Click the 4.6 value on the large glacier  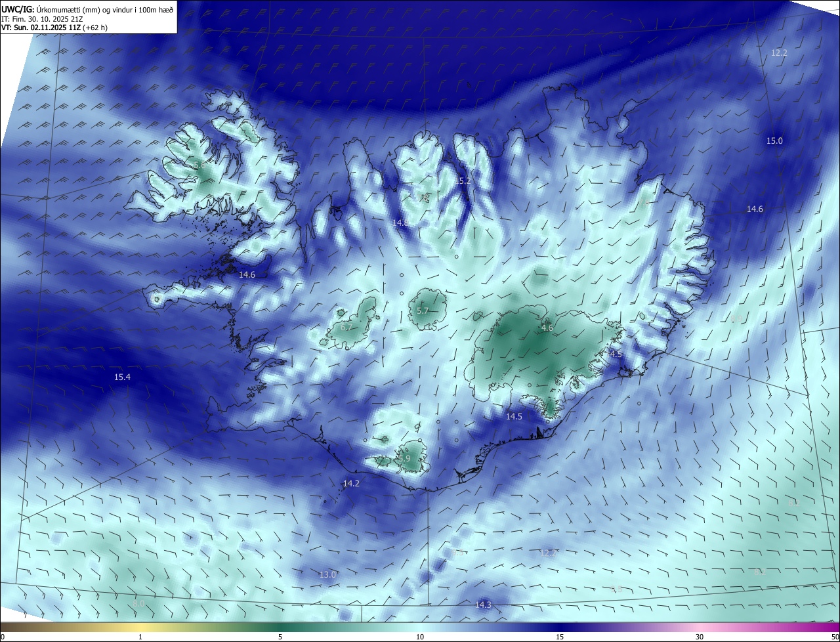547,328
